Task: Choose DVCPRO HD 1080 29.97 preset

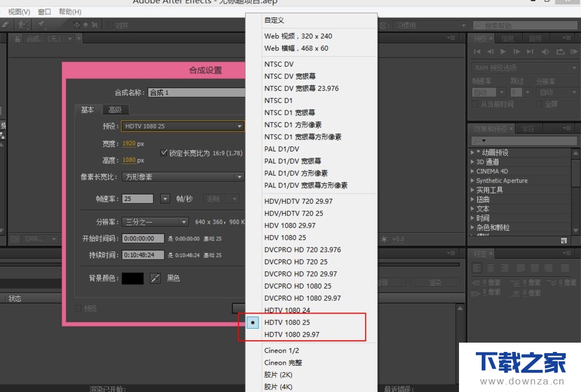Action: click(x=302, y=299)
